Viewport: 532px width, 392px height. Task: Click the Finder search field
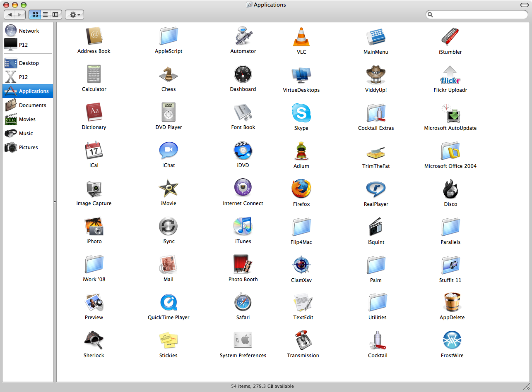click(x=477, y=14)
